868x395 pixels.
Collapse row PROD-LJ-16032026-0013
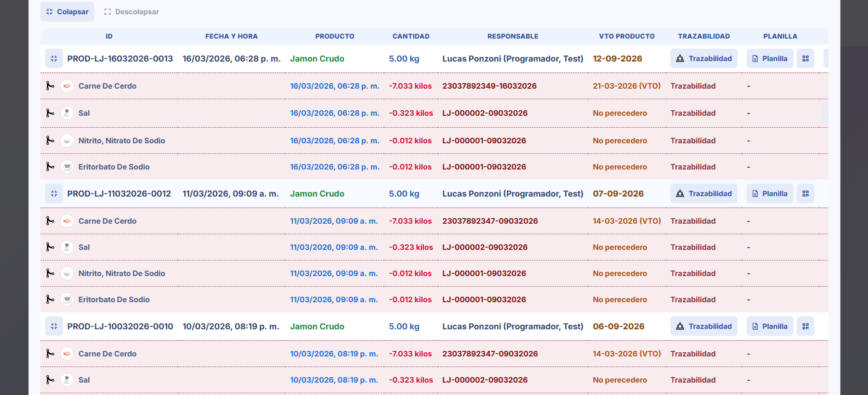coord(54,59)
